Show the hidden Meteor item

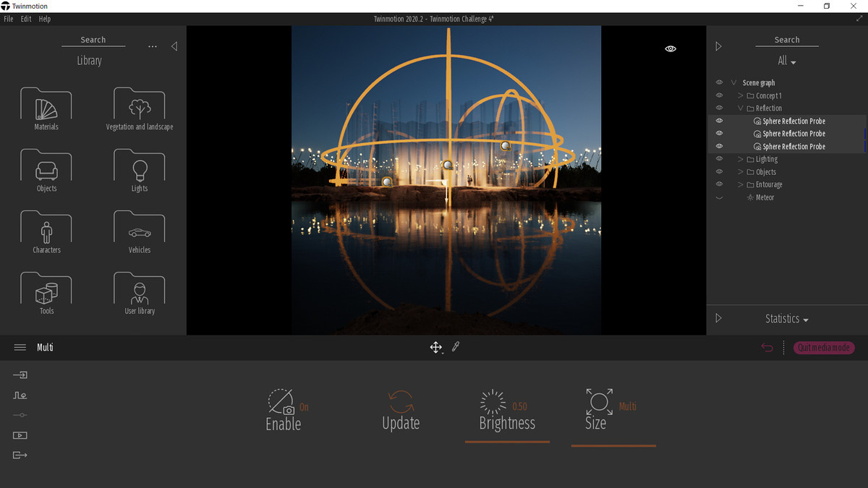pos(719,197)
